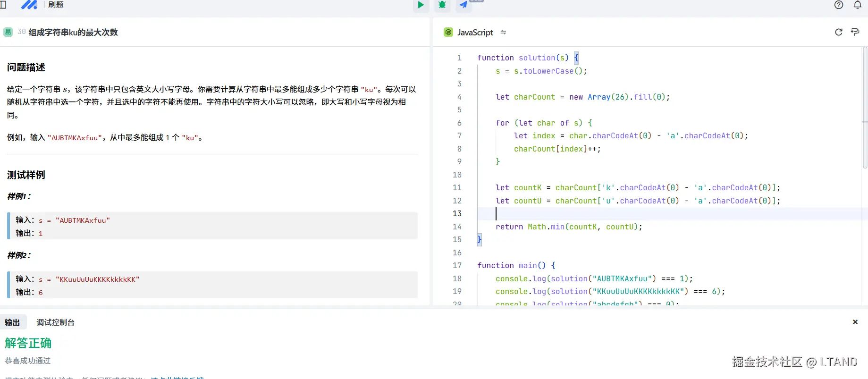Start debugging with the green bug icon

(x=442, y=5)
